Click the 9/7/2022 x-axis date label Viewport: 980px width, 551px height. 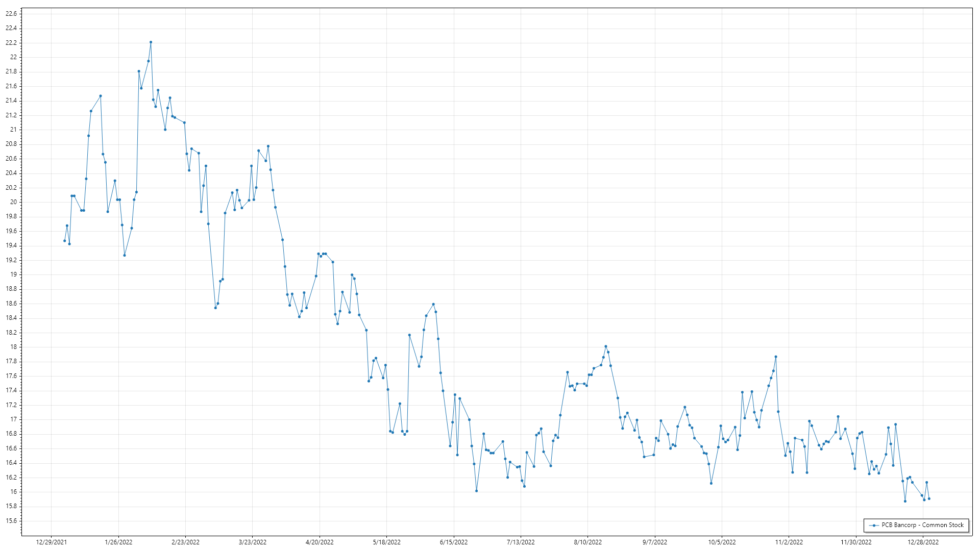pos(655,542)
